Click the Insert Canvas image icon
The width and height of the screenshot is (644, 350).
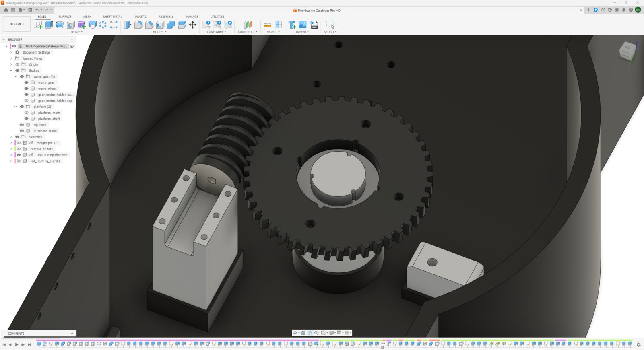click(x=303, y=25)
